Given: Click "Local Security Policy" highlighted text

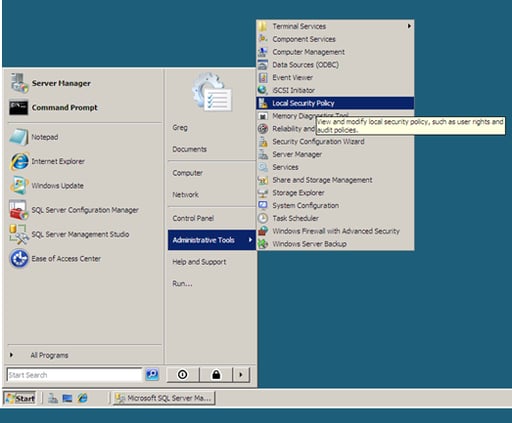Looking at the screenshot, I should pyautogui.click(x=303, y=103).
